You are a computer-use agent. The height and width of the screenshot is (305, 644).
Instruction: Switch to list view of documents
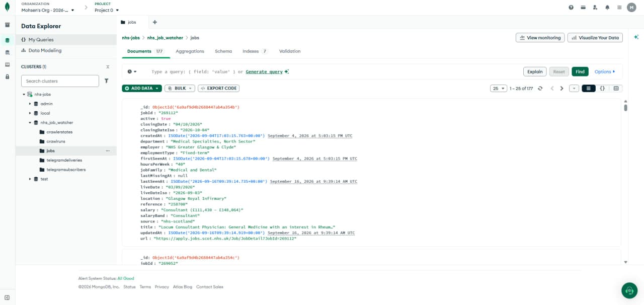(589, 89)
